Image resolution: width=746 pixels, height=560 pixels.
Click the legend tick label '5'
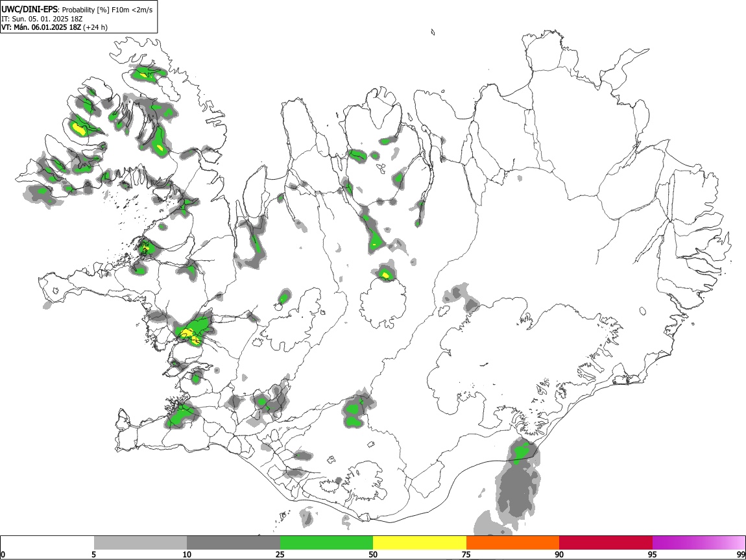click(x=93, y=554)
